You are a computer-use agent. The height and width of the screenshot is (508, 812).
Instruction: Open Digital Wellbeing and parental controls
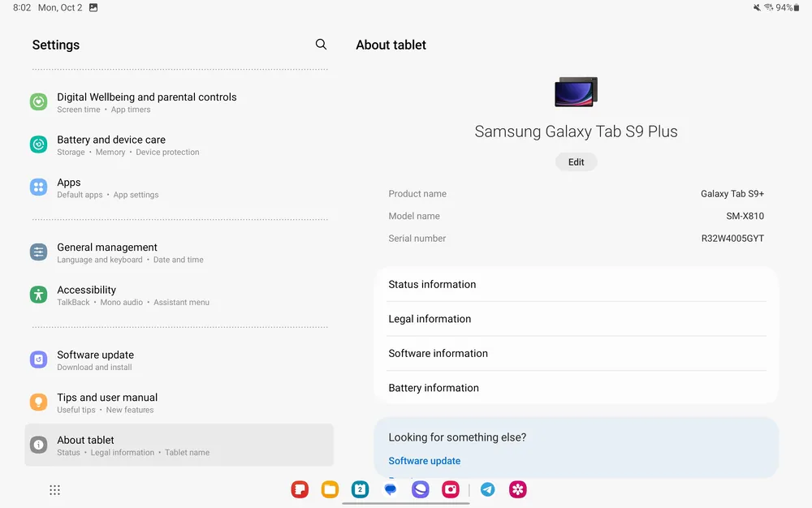(x=179, y=102)
